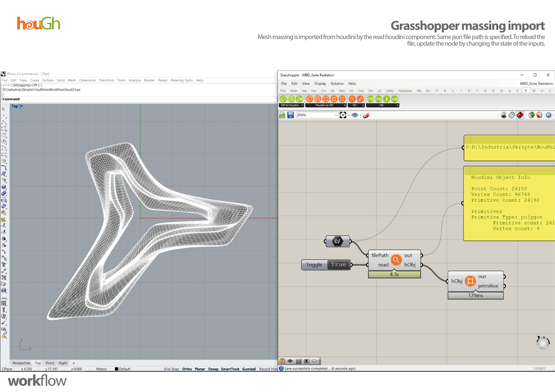Viewport: 555px width, 392px height.
Task: Click the arrow icon in Grasshopper's bottom-left toolbar
Action: [x=290, y=361]
